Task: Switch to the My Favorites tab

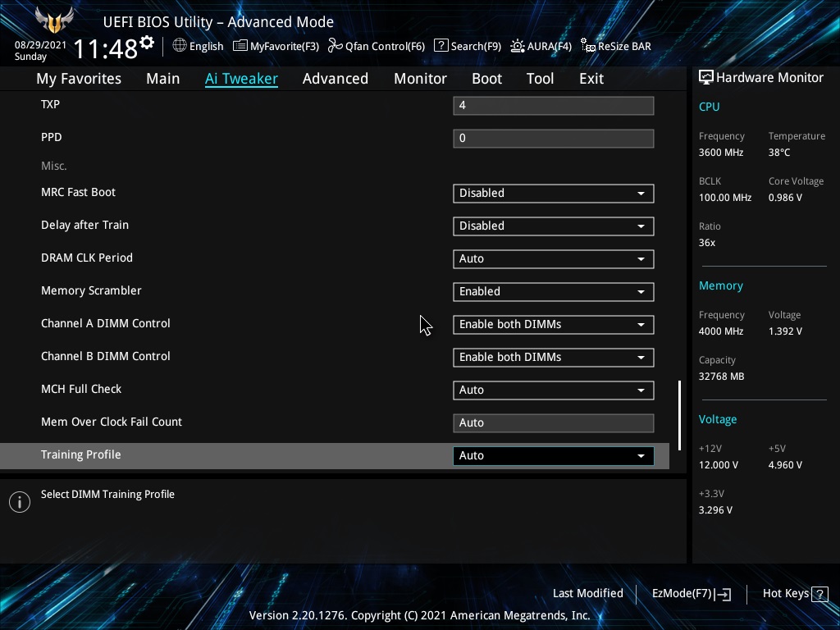Action: (x=79, y=79)
